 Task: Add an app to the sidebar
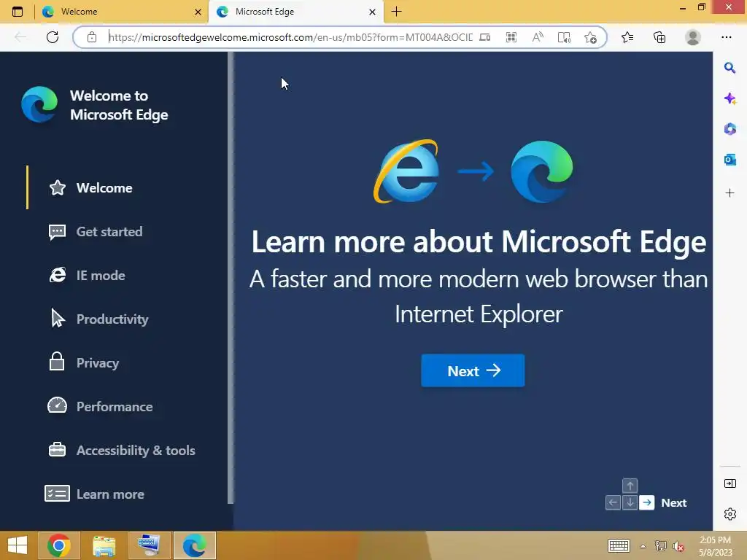click(x=729, y=192)
